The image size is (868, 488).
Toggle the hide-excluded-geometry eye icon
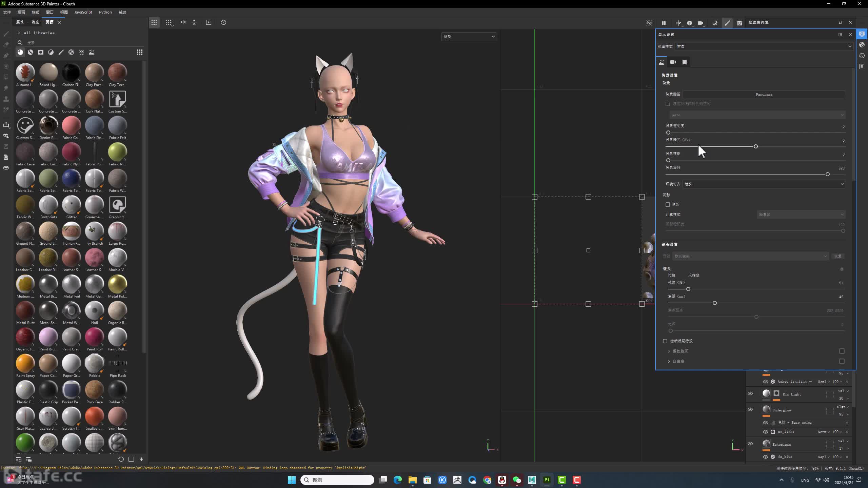(x=649, y=23)
